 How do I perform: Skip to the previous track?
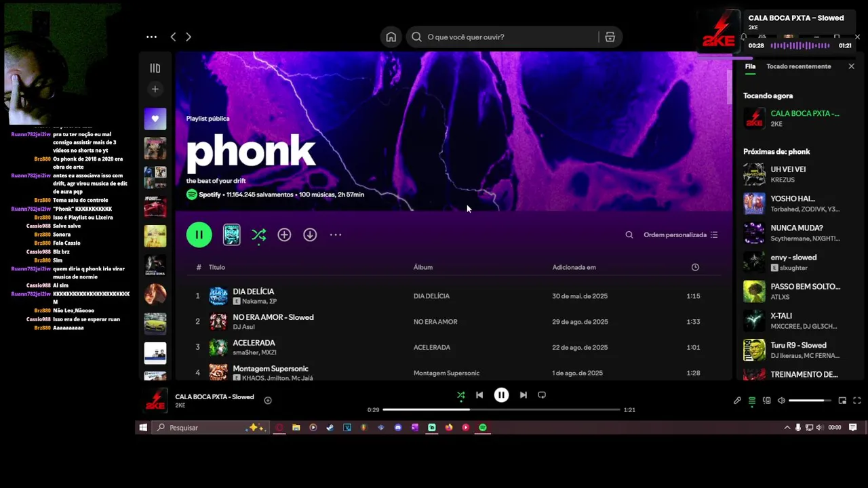479,395
